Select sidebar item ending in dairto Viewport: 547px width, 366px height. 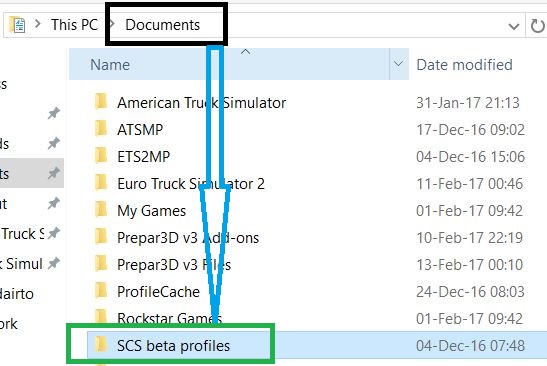pyautogui.click(x=17, y=294)
